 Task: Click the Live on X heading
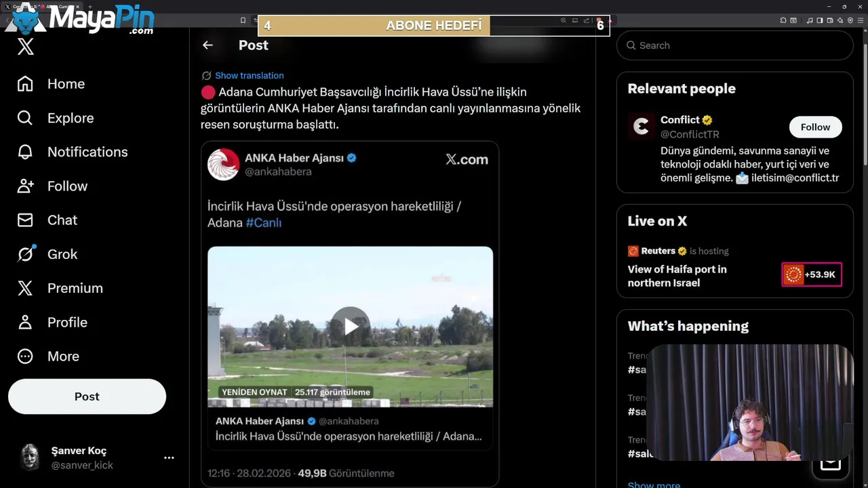tap(657, 221)
